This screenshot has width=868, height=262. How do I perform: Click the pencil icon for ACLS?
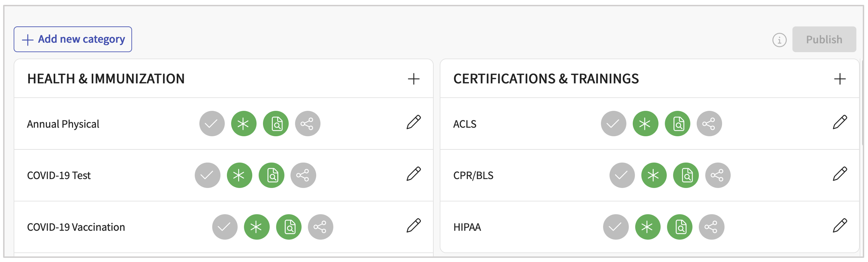(840, 122)
